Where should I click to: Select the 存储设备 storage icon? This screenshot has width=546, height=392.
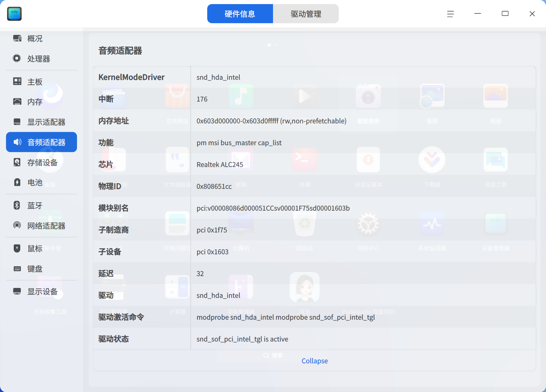17,162
